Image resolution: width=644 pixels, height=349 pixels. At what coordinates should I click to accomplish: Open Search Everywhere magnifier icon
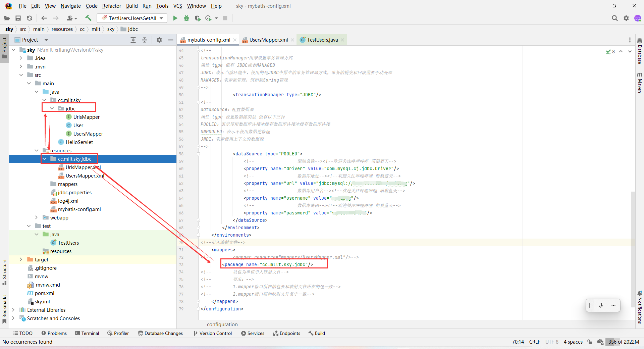(x=614, y=18)
